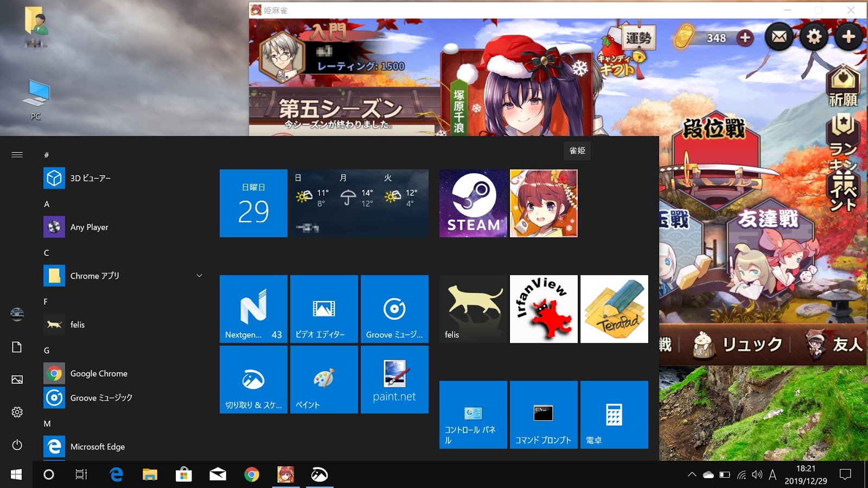Open the コマンド プロンプト tile
The width and height of the screenshot is (868, 488).
point(544,415)
